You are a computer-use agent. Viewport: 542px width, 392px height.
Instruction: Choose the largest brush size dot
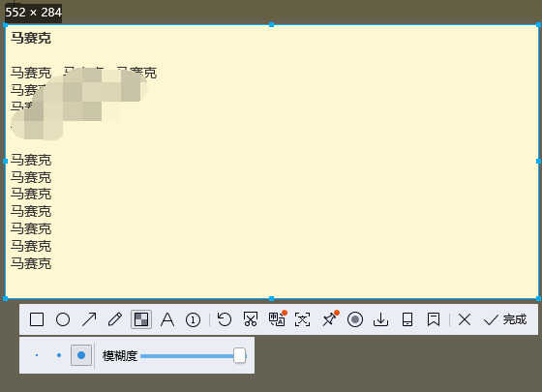click(x=81, y=355)
